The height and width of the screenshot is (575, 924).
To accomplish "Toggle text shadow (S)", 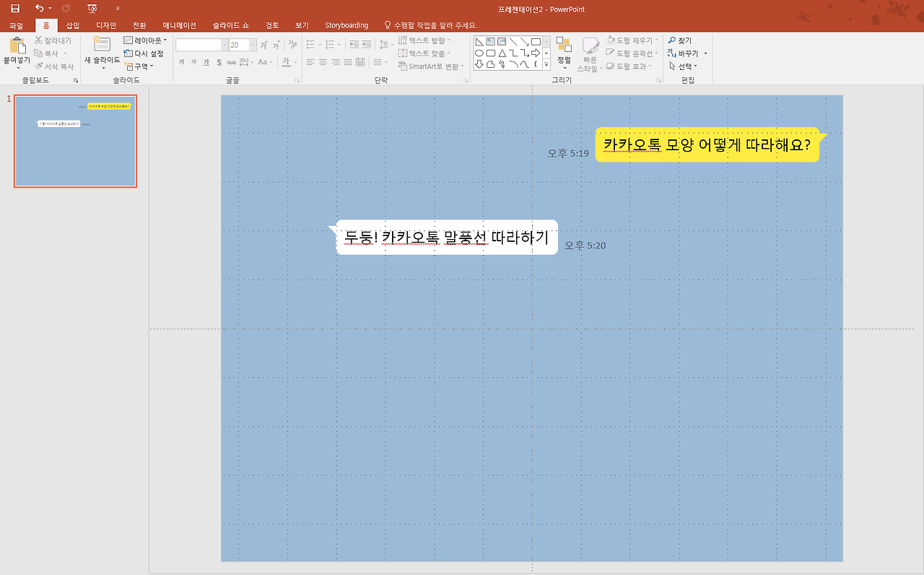I will pos(218,63).
